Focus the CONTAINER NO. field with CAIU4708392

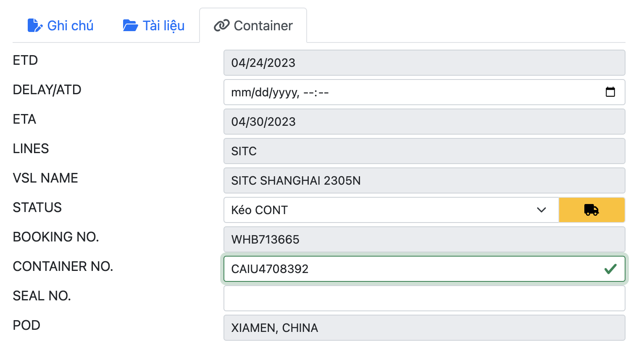412,269
